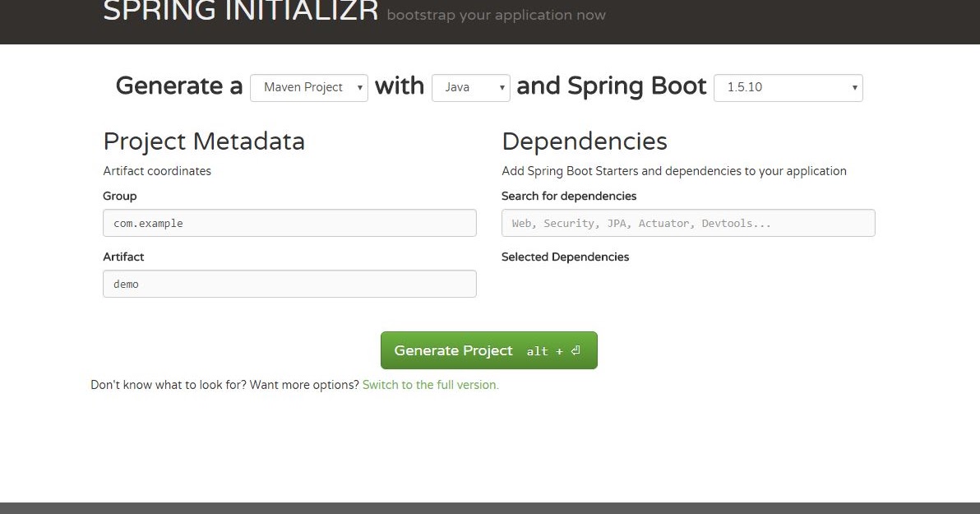Click the bootstrap your application now tagline
The width and height of the screenshot is (980, 514).
496,15
